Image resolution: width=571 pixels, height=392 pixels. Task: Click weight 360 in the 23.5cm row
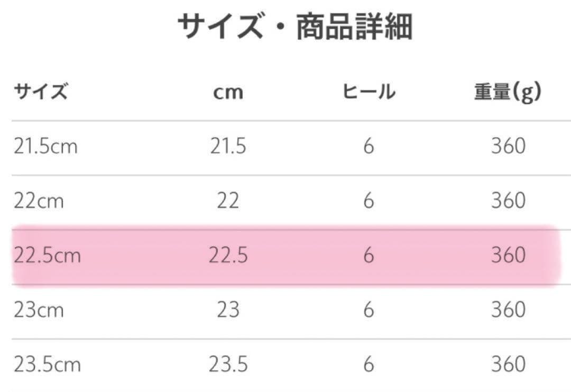pos(508,365)
